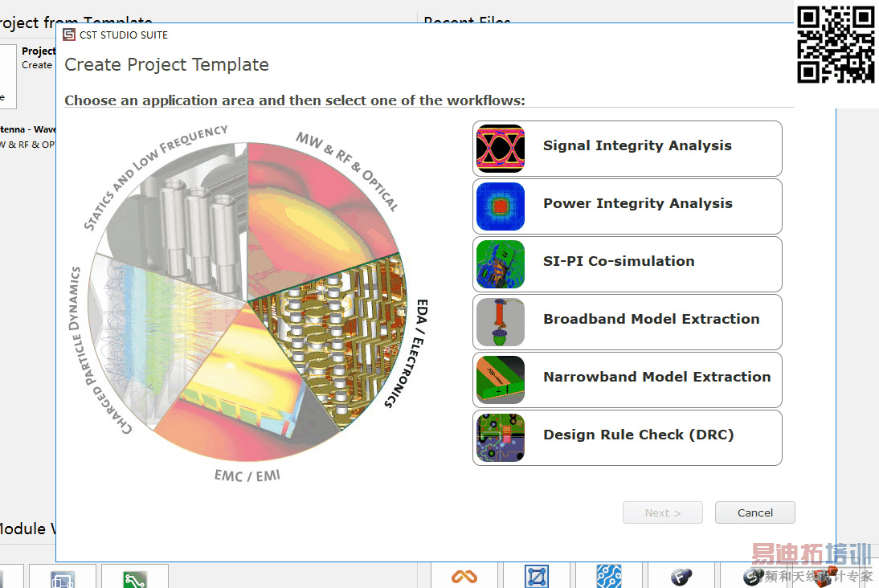Click the Broadband Model Extraction via icon
The height and width of the screenshot is (588, 879).
(x=500, y=322)
